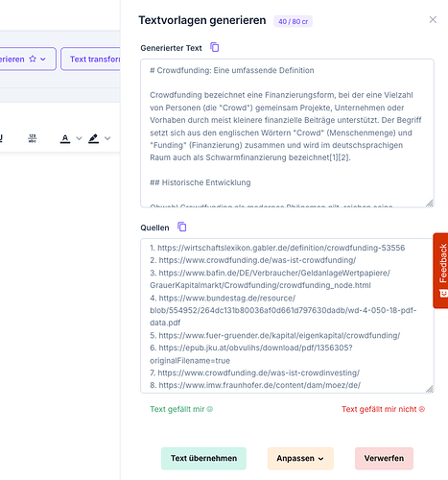
Task: Open the Anpassen dropdown
Action: point(300,458)
